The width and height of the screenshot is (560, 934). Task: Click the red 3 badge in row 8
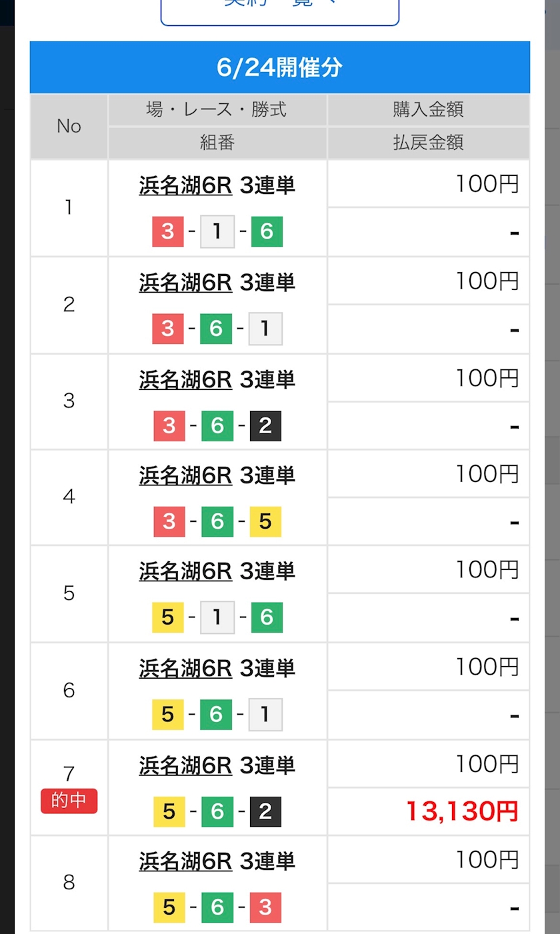pyautogui.click(x=265, y=907)
